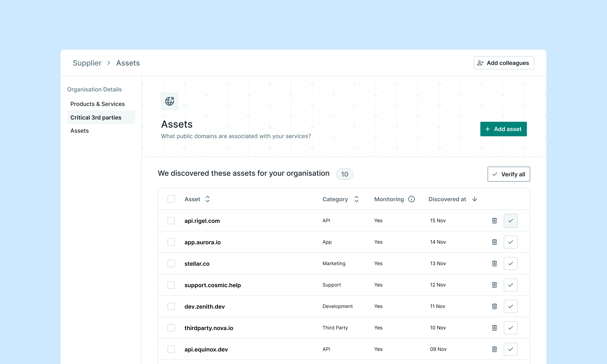Verify the app.aurora.io asset
This screenshot has height=364, width=607.
coord(510,242)
